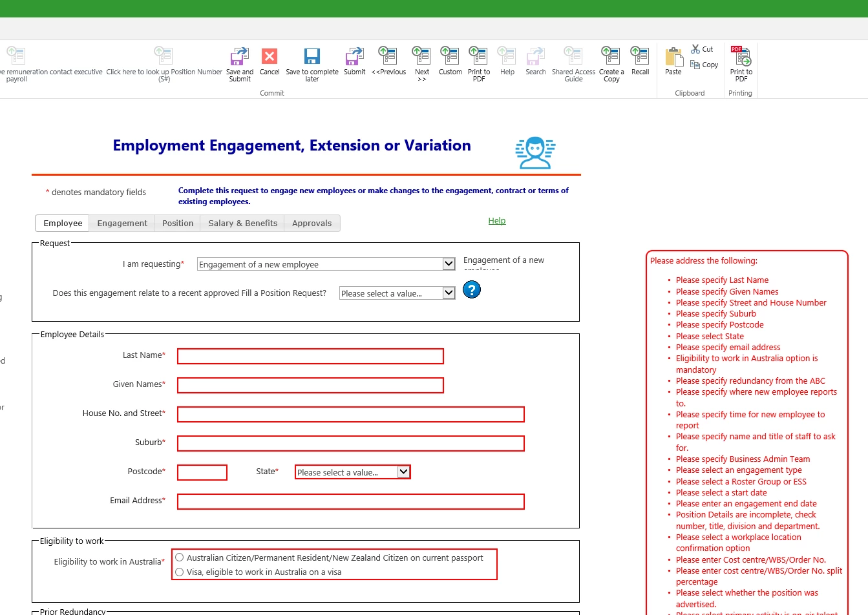Click the Create a Copy icon
The width and height of the screenshot is (868, 615).
611,56
